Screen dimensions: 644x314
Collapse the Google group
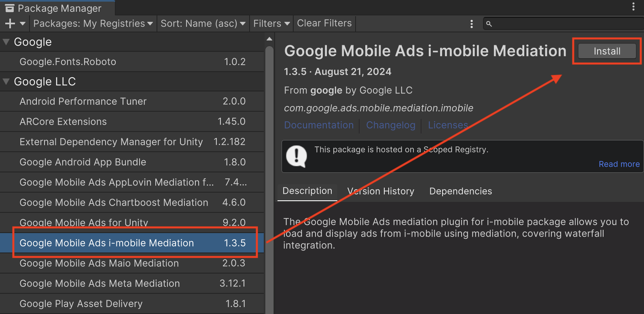coord(6,42)
